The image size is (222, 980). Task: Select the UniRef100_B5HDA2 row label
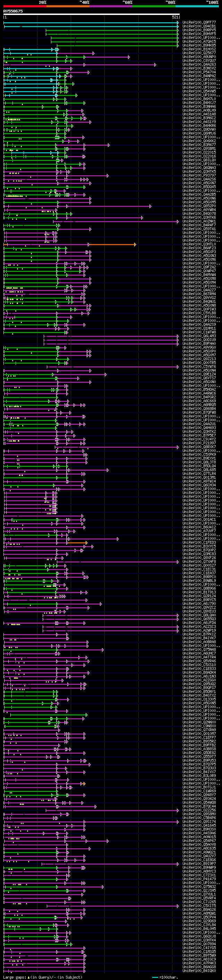(199, 390)
